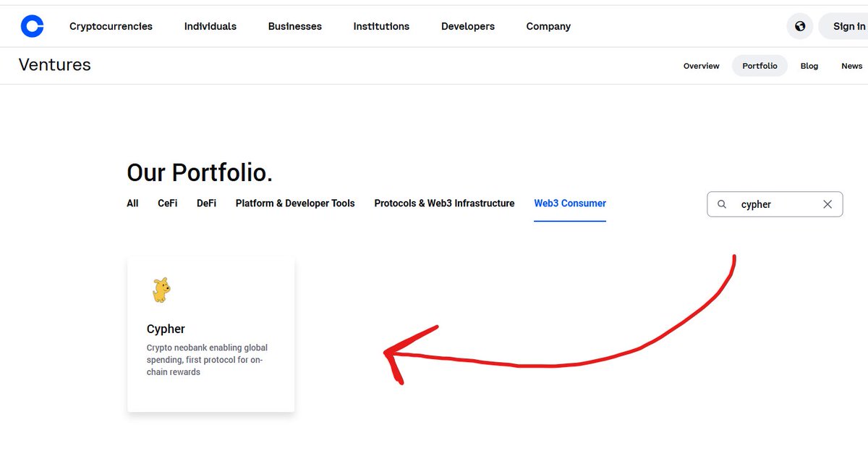Image resolution: width=868 pixels, height=454 pixels.
Task: Click the Ventures heading link
Action: [x=55, y=64]
